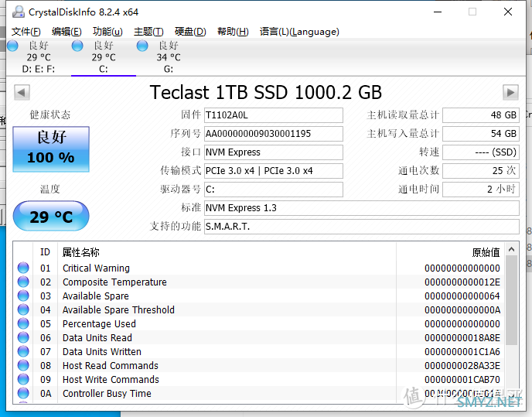Open the 语言(L)(Language) menu
Screen dimensions: 532x417
pyautogui.click(x=299, y=32)
